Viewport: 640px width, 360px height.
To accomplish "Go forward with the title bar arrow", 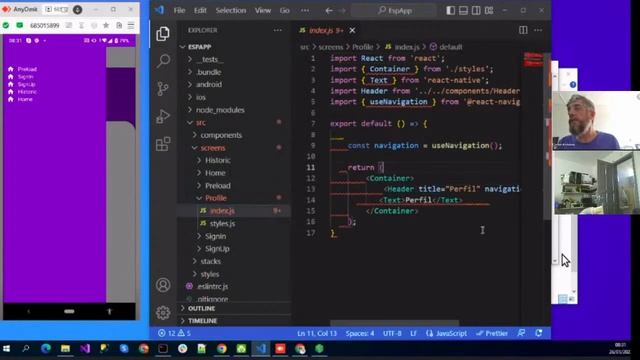I will tap(342, 11).
